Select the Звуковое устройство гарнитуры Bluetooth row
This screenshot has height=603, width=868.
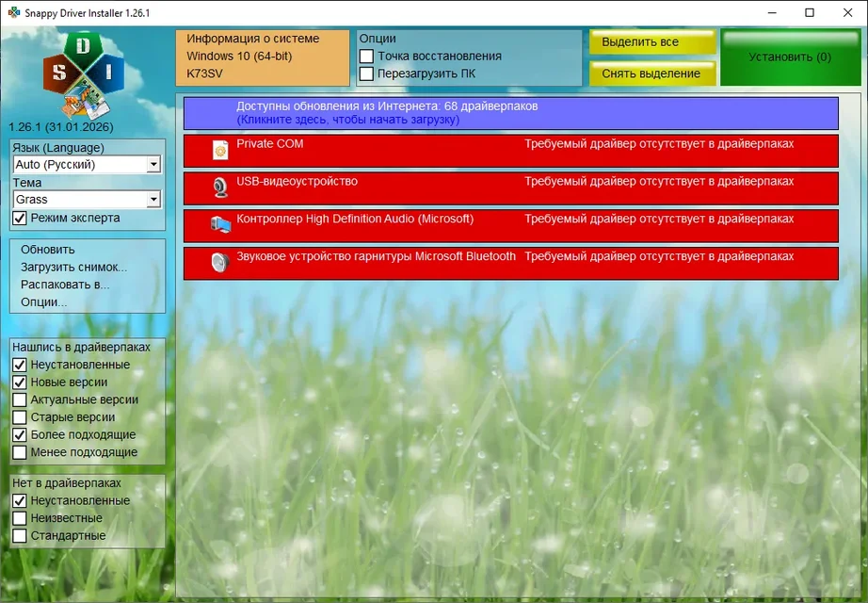point(511,263)
